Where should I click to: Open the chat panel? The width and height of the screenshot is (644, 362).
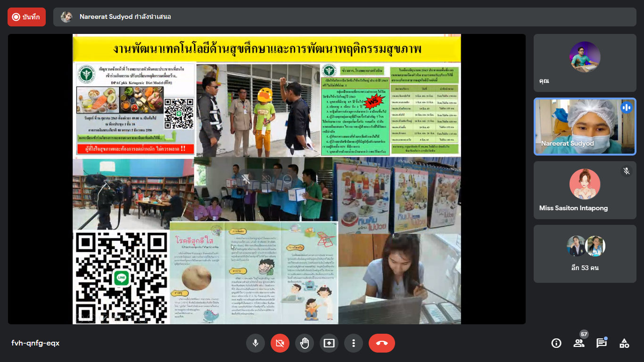click(602, 343)
